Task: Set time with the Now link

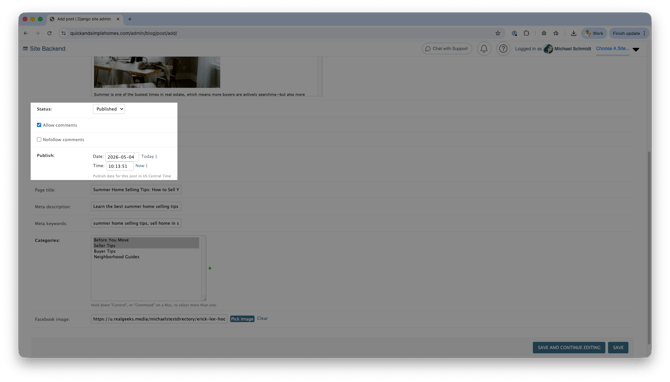Action: [140, 166]
